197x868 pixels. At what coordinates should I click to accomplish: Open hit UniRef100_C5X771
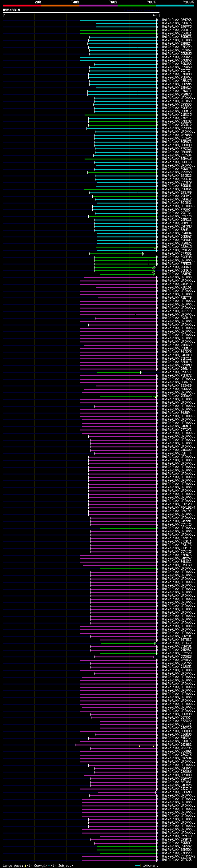click(177, 372)
